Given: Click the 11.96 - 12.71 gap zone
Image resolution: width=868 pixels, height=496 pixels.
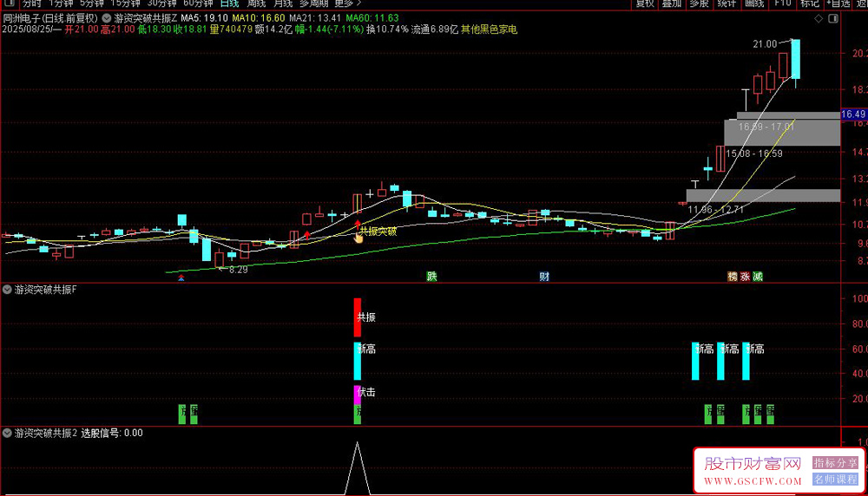Looking at the screenshot, I should click(x=763, y=195).
